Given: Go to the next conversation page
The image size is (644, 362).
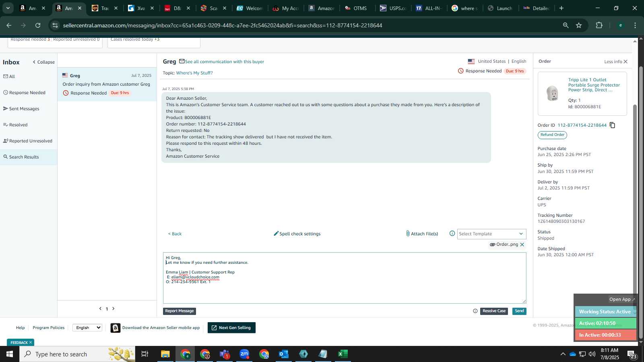Looking at the screenshot, I should [x=114, y=309].
